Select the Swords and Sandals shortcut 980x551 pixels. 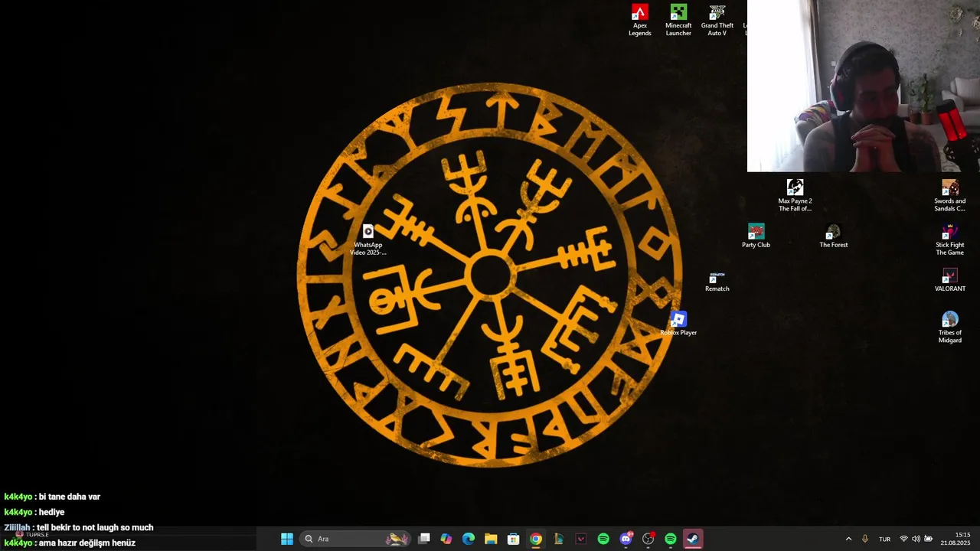click(x=949, y=195)
